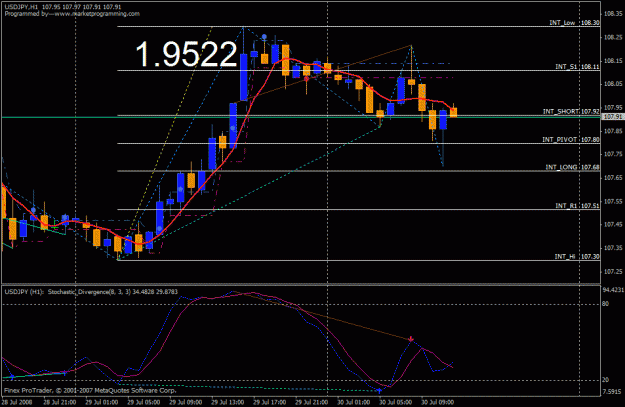625x407 pixels.
Task: Click the INT_SHORT 107.92 level label
Action: [571, 111]
